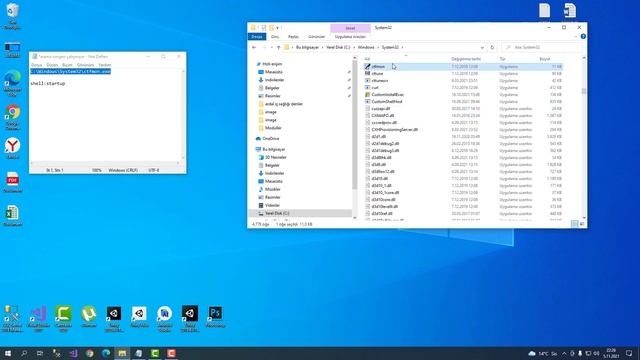Expand the ribbon using the chevron near help
Image resolution: width=640 pixels, height=360 pixels.
tap(576, 36)
